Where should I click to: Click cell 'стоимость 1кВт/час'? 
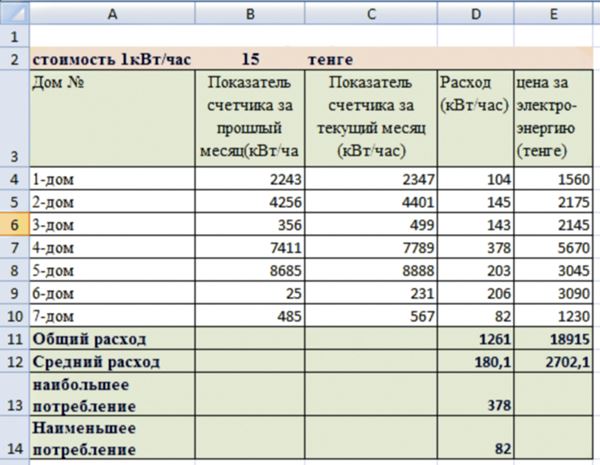click(112, 59)
